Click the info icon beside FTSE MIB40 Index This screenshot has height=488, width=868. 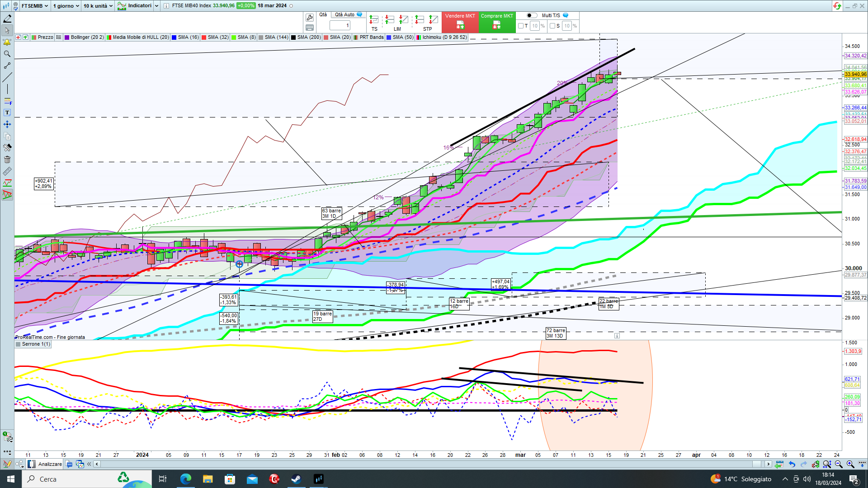[x=166, y=6]
